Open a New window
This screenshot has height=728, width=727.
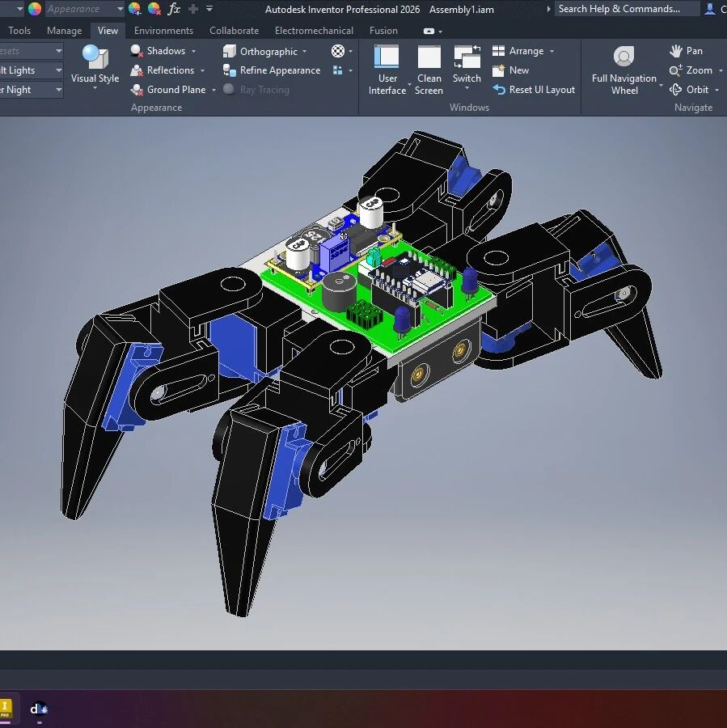(x=510, y=70)
